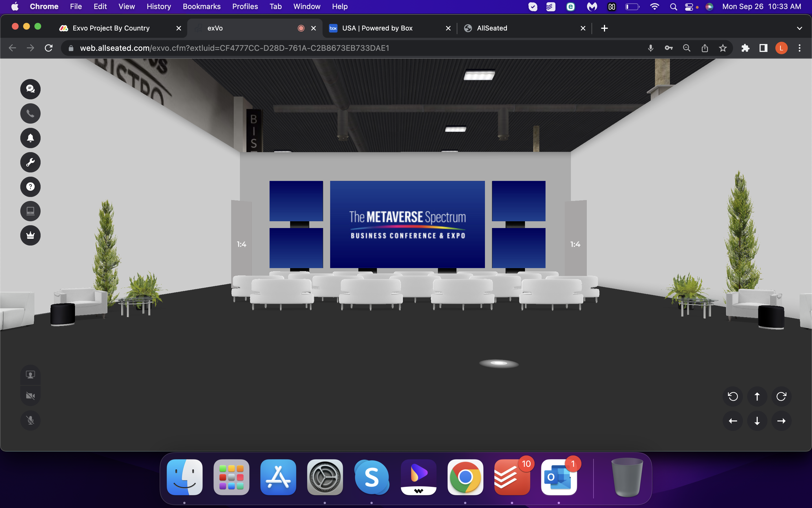Toggle Chrome side panel

[x=763, y=48]
